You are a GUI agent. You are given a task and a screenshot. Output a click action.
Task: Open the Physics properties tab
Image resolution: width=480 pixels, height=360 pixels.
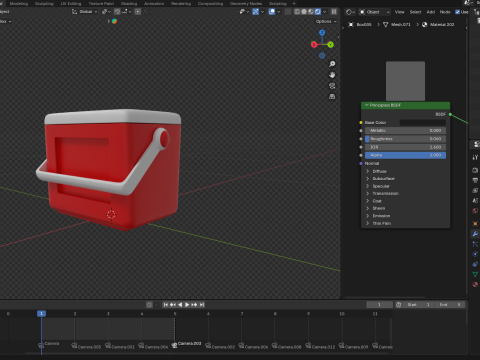(475, 254)
